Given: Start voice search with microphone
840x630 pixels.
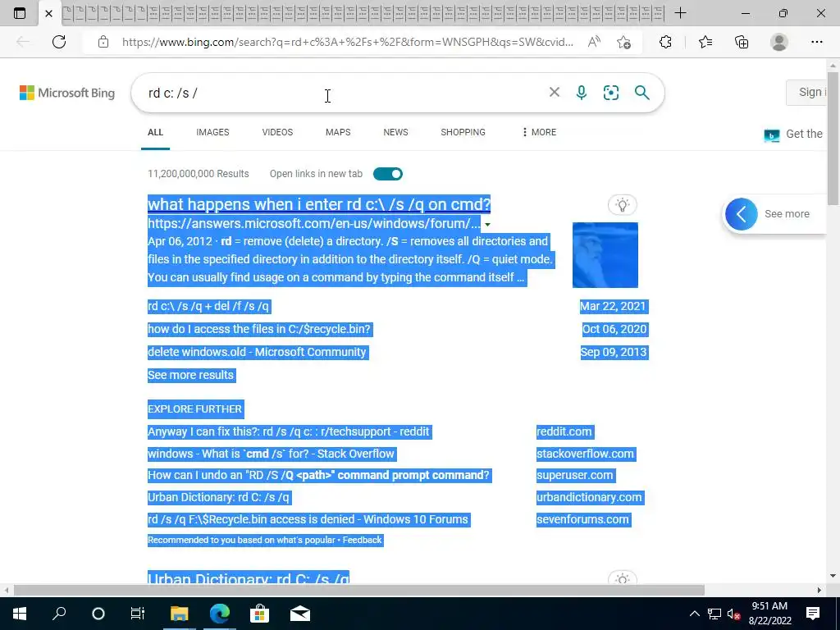Looking at the screenshot, I should [582, 93].
